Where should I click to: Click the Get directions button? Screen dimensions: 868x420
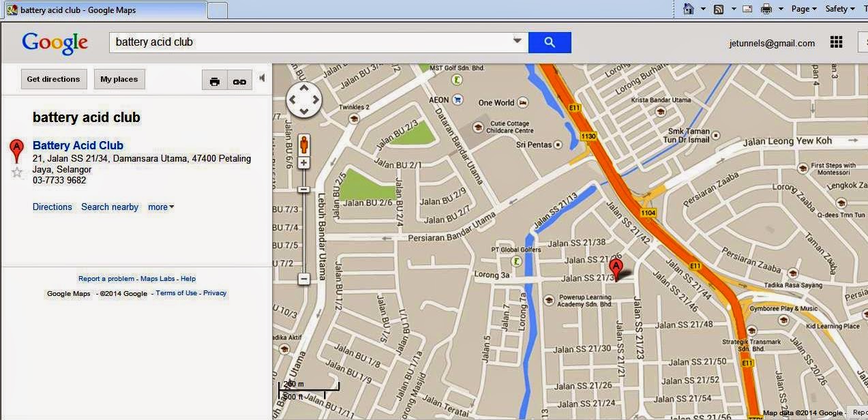tap(54, 79)
